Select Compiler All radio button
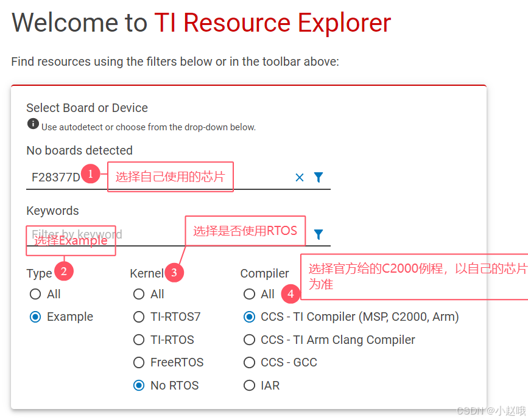The image size is (528, 420). [249, 294]
